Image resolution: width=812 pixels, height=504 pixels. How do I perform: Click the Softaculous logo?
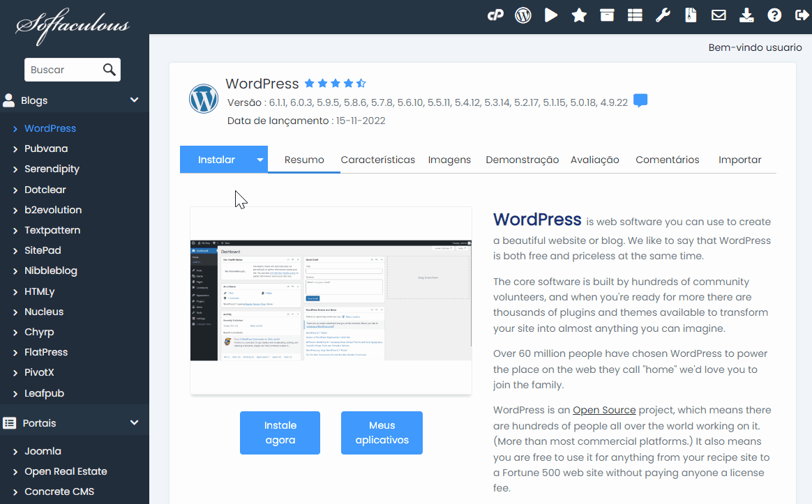click(73, 26)
